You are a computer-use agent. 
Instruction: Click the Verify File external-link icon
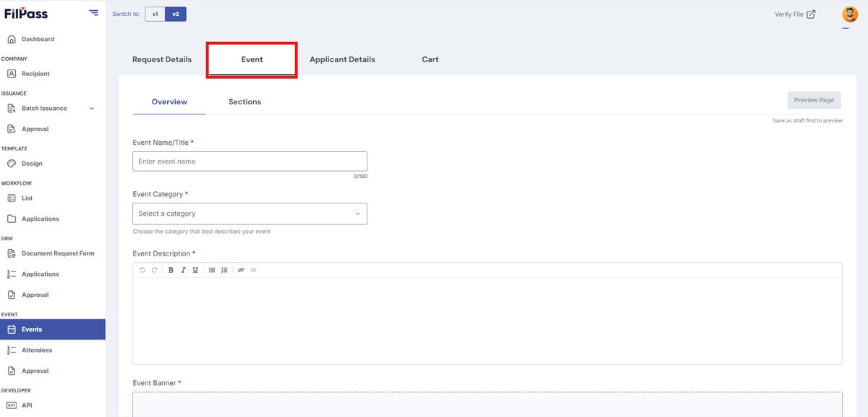coord(811,14)
